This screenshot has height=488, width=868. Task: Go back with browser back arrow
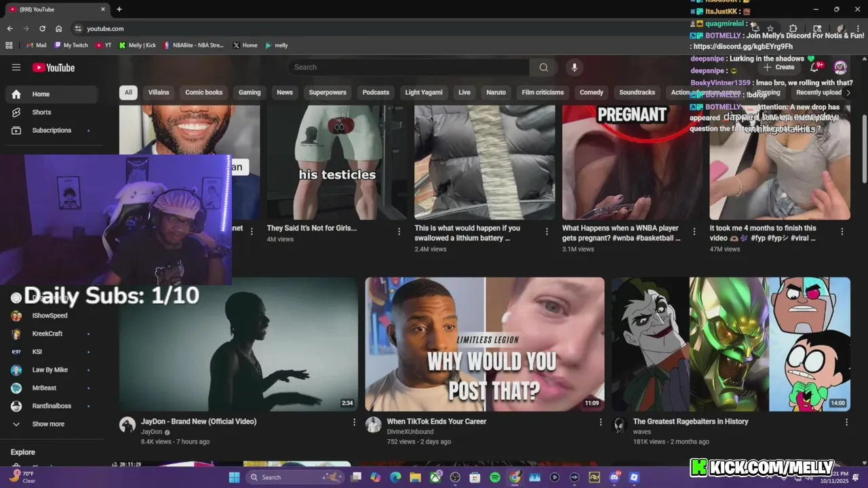tap(9, 28)
